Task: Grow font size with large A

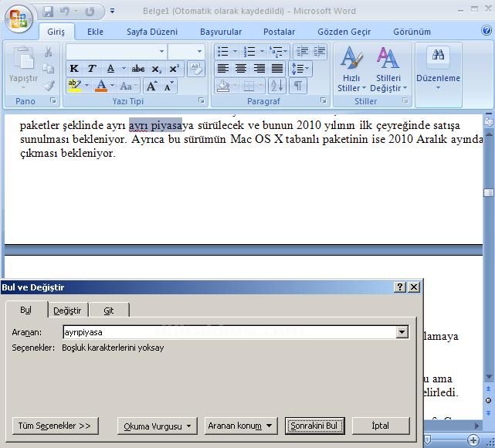Action: (x=151, y=86)
